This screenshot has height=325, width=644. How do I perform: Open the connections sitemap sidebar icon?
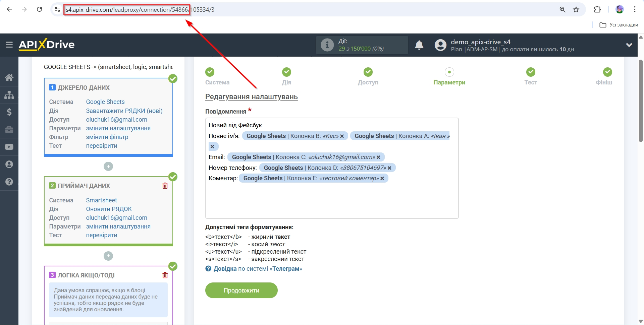point(9,95)
